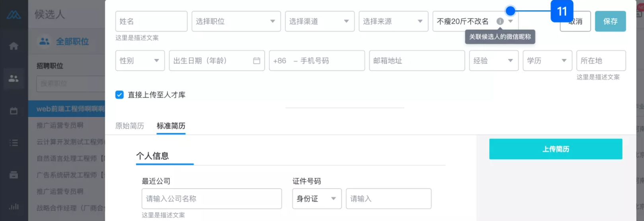Open the 学历 education dropdown

point(547,61)
